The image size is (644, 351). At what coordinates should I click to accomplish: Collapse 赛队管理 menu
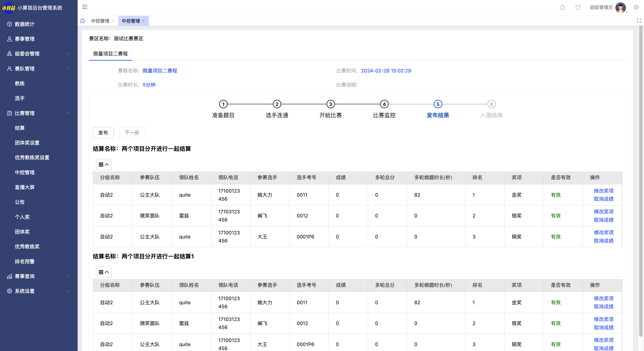click(39, 68)
